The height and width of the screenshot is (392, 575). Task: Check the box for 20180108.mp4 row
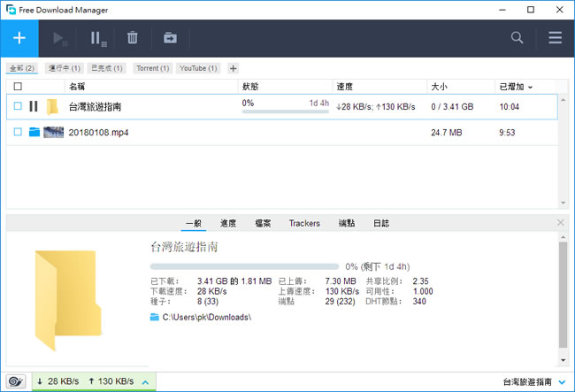pyautogui.click(x=18, y=132)
